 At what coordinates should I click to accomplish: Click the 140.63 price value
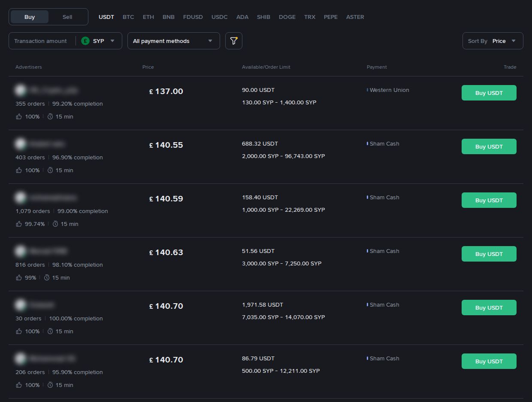(x=166, y=253)
